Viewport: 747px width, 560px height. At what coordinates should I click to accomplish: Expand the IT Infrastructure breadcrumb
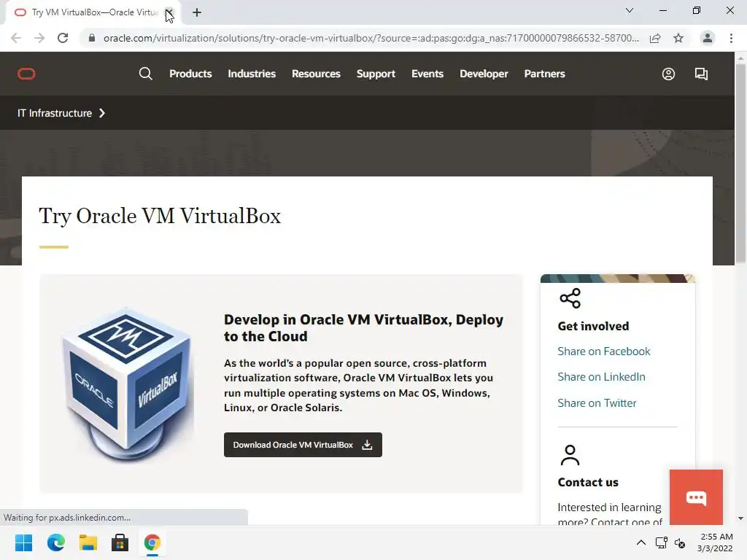pos(61,113)
